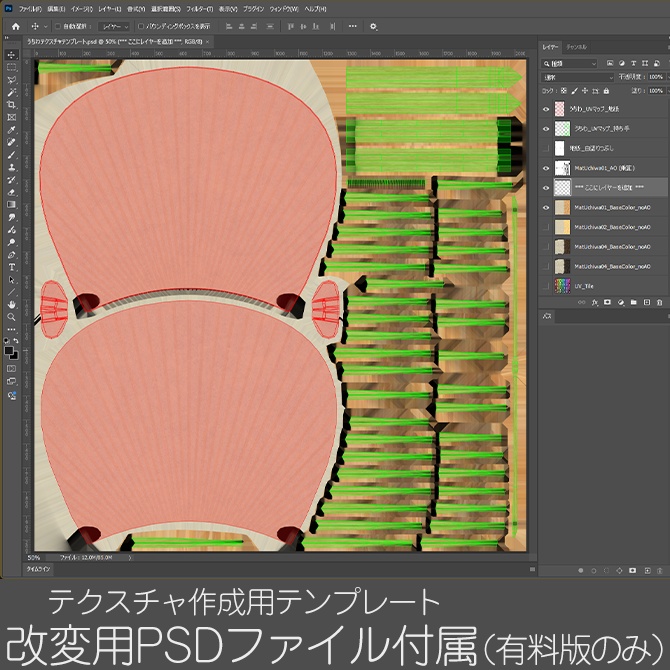Select the Rectangular Marquee tool
The image size is (670, 670).
click(x=12, y=67)
